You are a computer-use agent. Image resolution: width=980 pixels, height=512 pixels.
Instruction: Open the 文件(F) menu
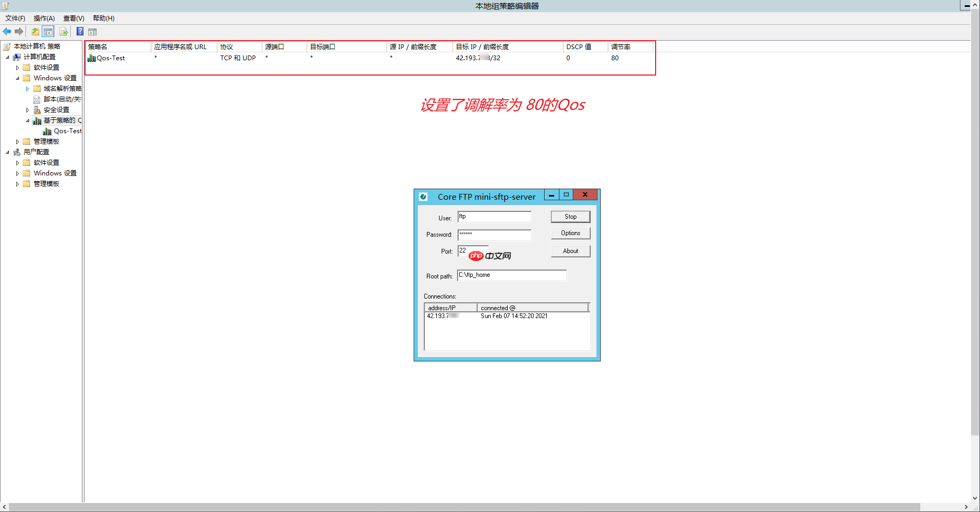click(x=14, y=18)
